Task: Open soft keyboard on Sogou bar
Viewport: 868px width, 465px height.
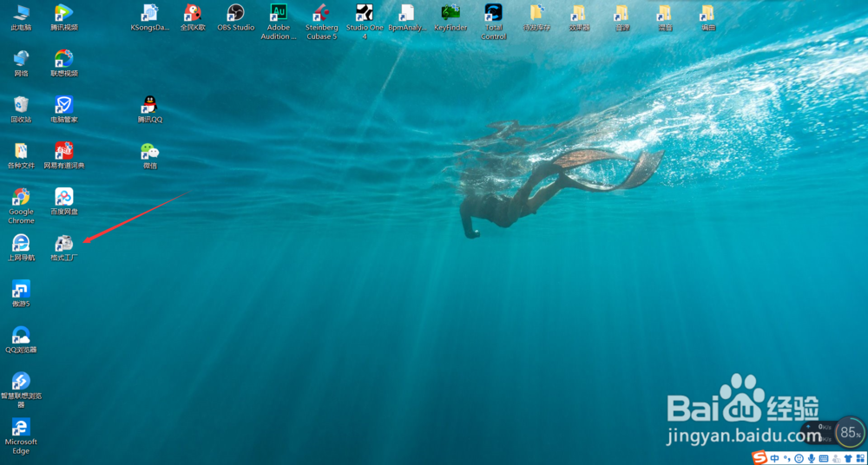Action: pyautogui.click(x=824, y=458)
